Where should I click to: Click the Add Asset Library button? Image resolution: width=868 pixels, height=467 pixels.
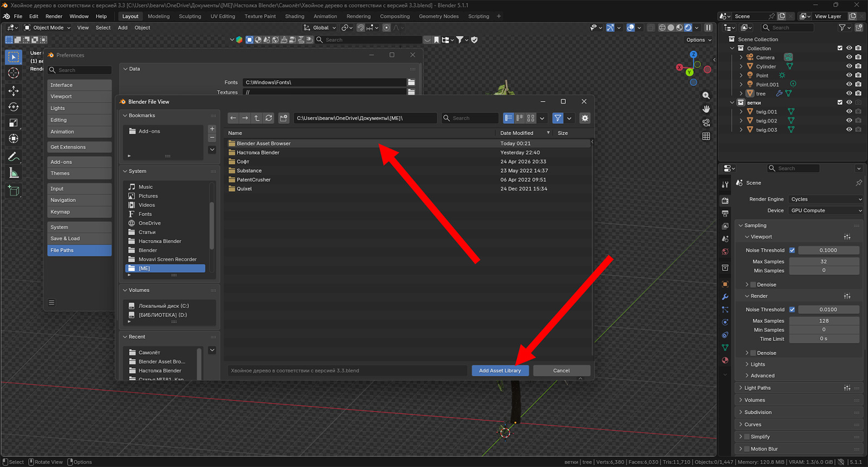[500, 370]
